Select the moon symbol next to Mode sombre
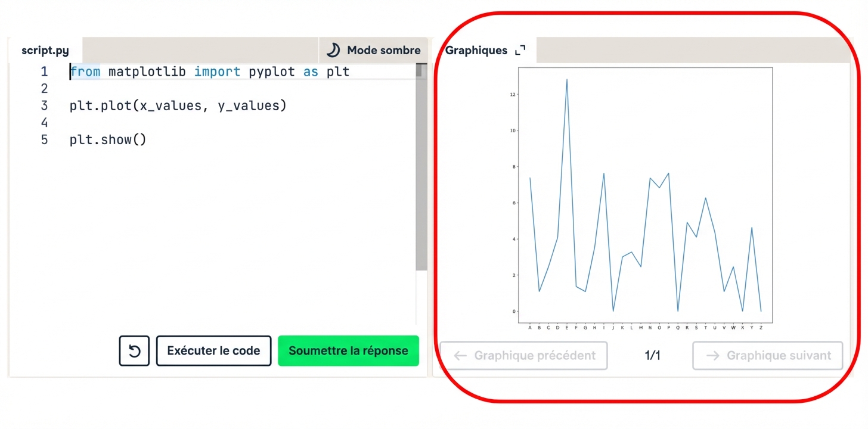 click(x=333, y=50)
